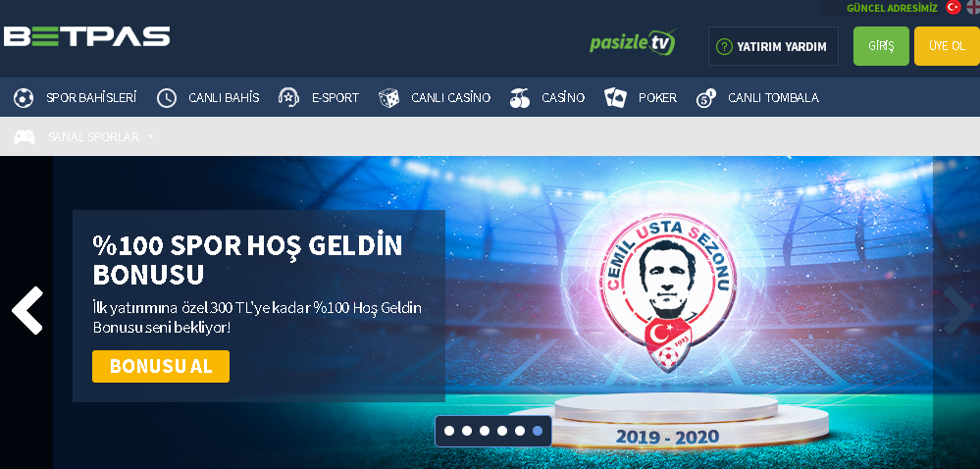The height and width of the screenshot is (469, 980).
Task: Expand the Sanal Sporlar dropdown arrow
Action: pos(151,137)
